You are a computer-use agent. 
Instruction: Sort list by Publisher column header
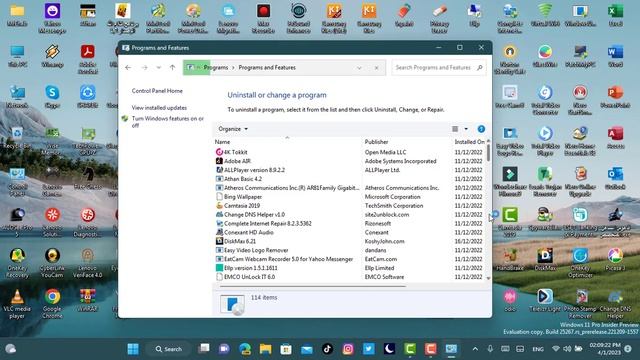click(x=407, y=142)
